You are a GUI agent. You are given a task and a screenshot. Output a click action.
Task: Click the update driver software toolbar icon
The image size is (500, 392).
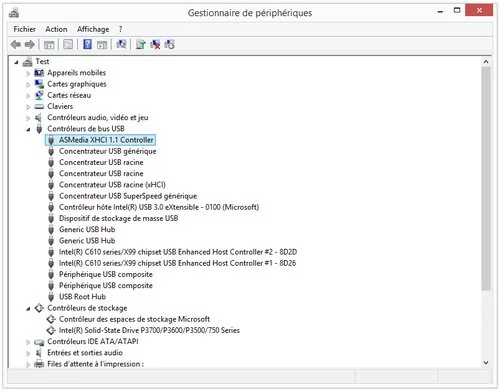click(x=141, y=44)
